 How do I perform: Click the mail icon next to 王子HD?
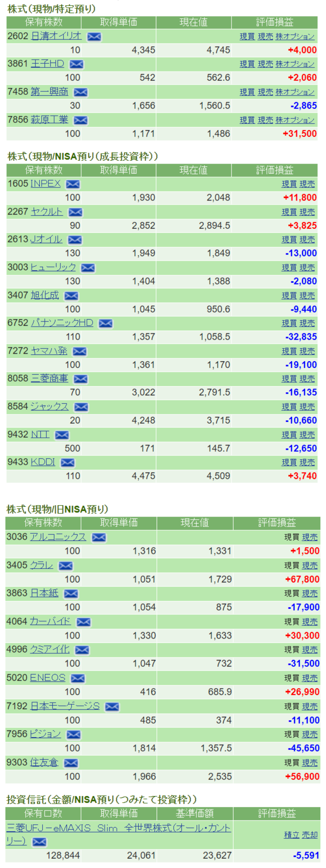tap(77, 64)
